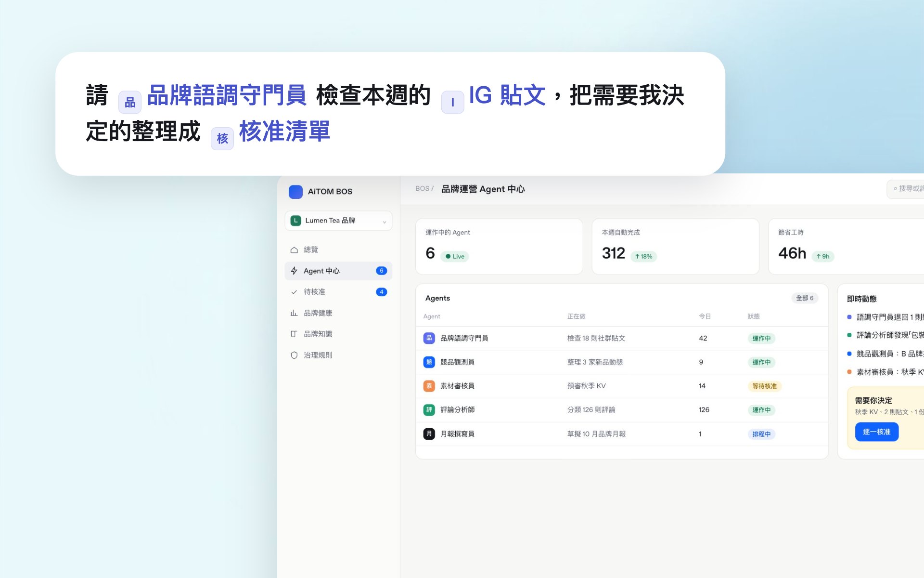Open 品牌健康 in the sidebar

pos(338,313)
